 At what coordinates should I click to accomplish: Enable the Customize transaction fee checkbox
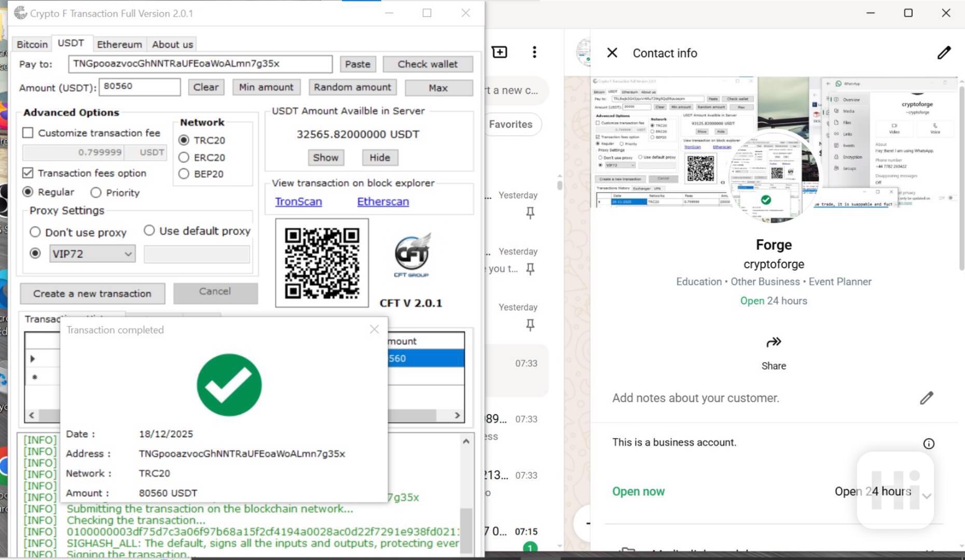coord(28,133)
